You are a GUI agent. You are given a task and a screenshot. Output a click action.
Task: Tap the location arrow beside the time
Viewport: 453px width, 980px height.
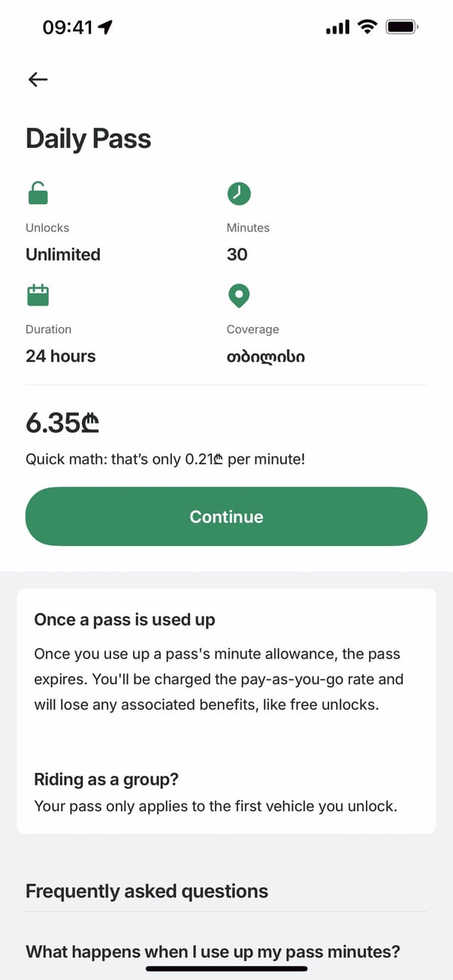[x=105, y=28]
